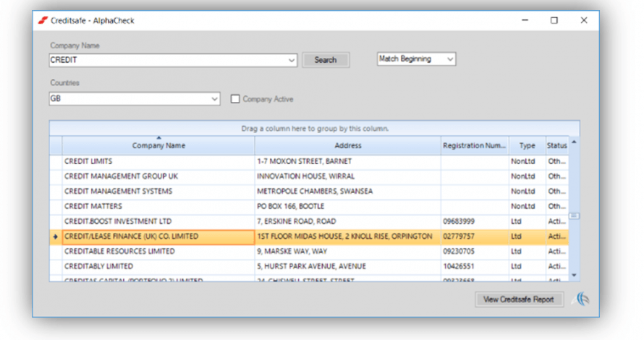Click the vertical scrollbar thumb in grid
644x340 pixels.
[x=575, y=216]
